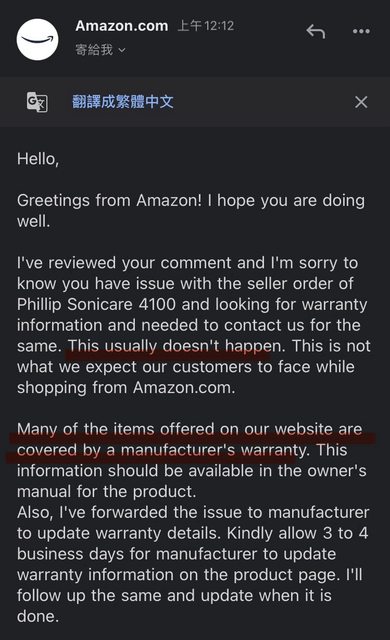The image size is (390, 640).
Task: Select the final "done." word
Action: click(x=38, y=616)
